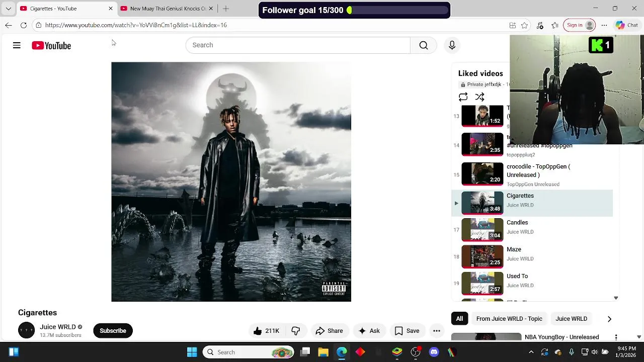The width and height of the screenshot is (644, 362).
Task: Subscribe to Juice WRLD channel
Action: (x=113, y=331)
